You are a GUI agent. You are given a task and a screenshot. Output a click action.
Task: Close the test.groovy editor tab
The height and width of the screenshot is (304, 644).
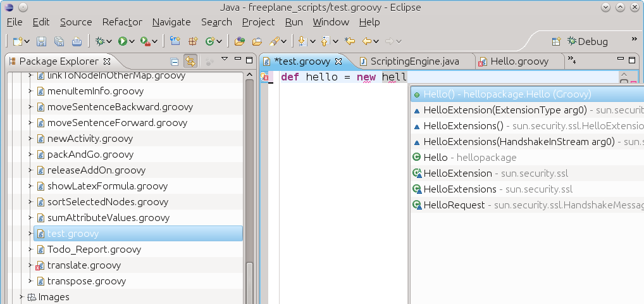(338, 61)
